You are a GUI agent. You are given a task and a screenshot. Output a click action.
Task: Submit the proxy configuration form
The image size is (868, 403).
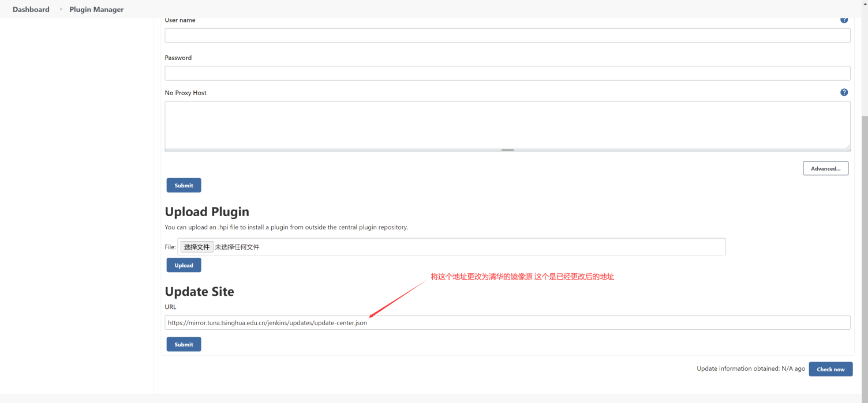[184, 186]
